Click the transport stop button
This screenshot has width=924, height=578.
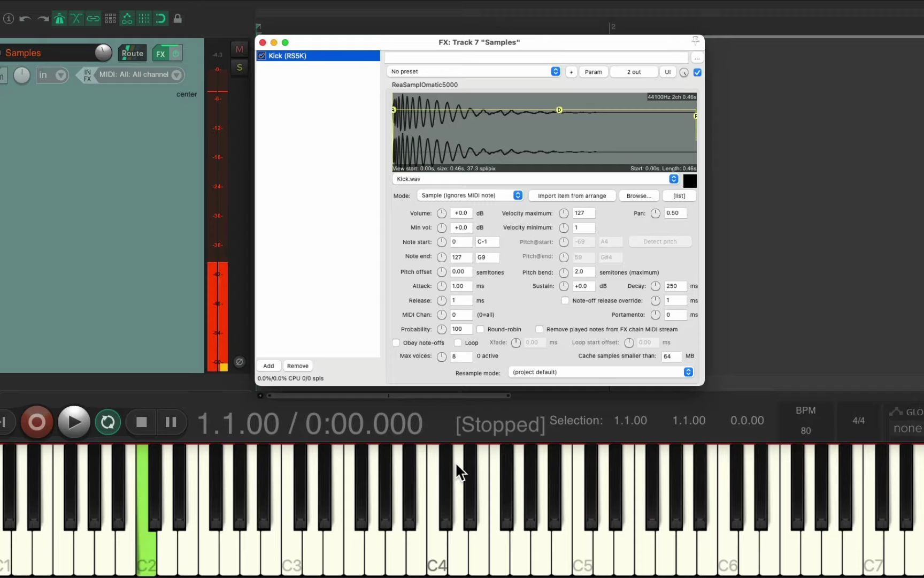click(142, 422)
